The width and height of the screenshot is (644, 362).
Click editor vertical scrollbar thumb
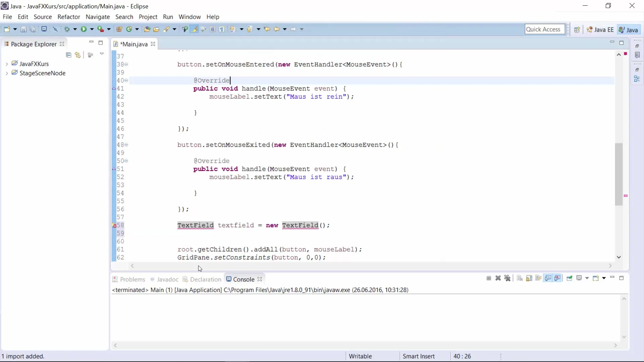click(619, 174)
